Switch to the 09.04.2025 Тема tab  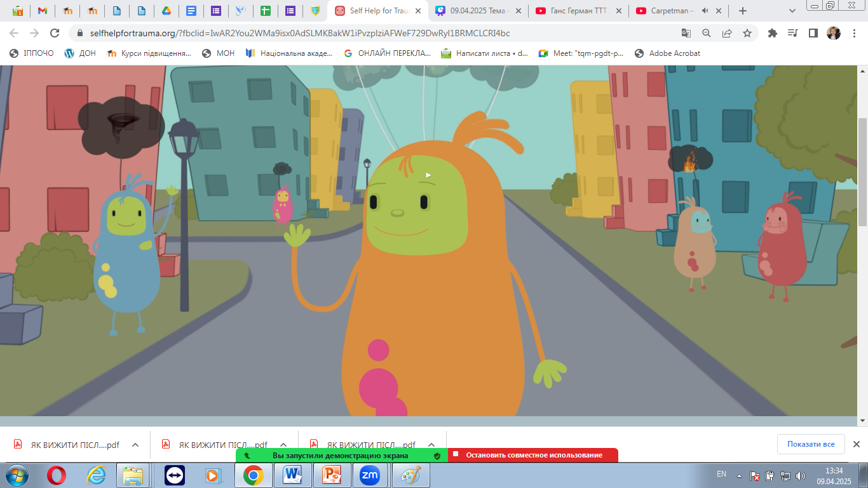[x=480, y=11]
